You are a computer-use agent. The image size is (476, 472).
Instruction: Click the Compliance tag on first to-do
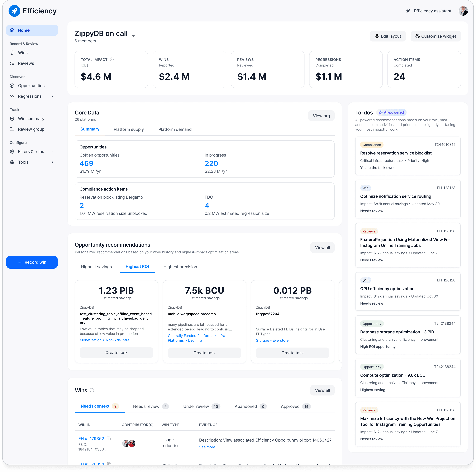click(372, 145)
